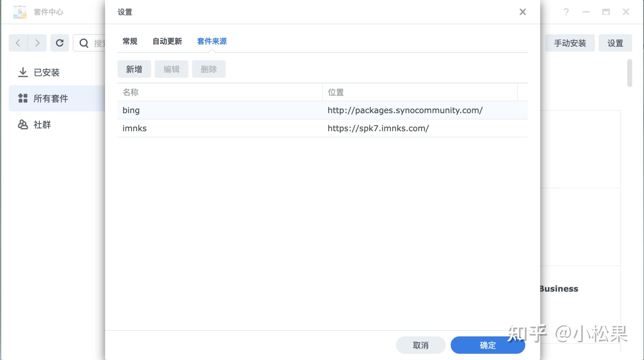Open the help question mark icon

click(x=566, y=12)
